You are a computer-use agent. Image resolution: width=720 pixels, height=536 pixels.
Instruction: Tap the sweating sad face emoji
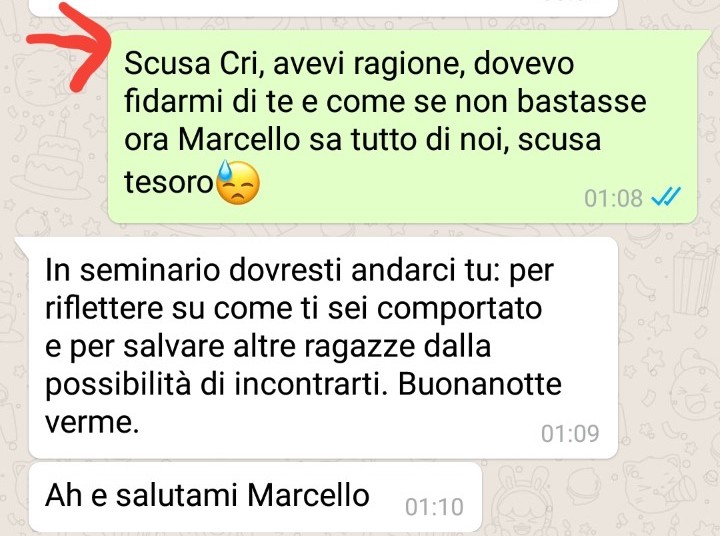coord(237,182)
